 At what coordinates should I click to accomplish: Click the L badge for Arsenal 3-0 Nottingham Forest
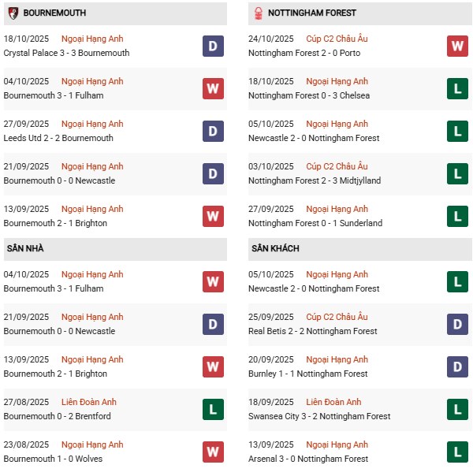pyautogui.click(x=458, y=452)
